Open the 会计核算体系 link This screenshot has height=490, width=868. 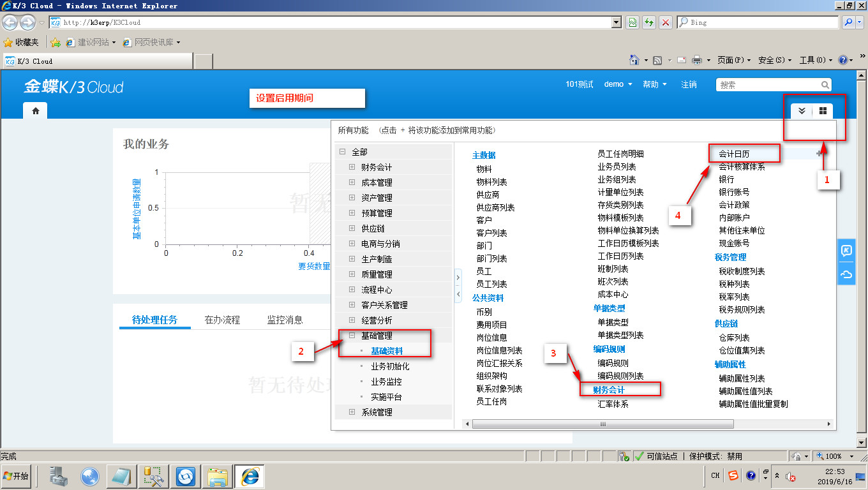742,167
